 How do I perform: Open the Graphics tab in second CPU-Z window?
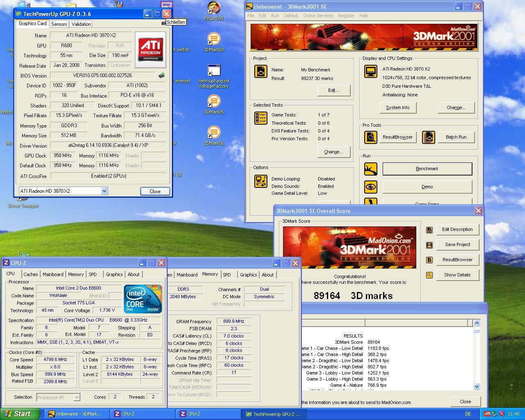[x=249, y=275]
